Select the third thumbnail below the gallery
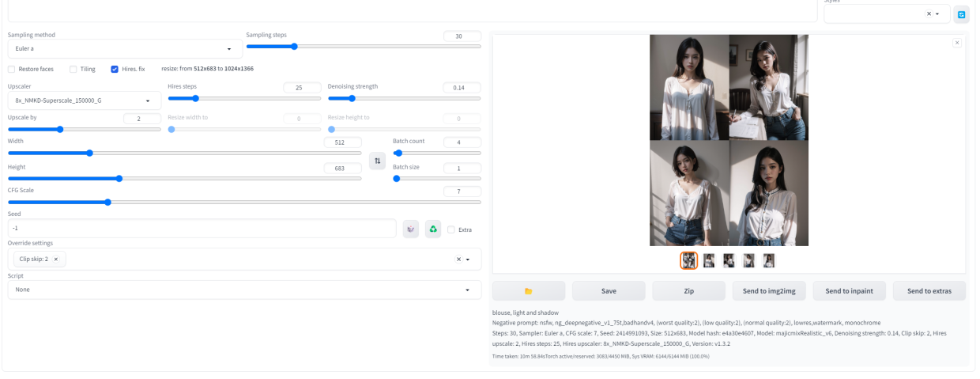The height and width of the screenshot is (379, 980). tap(729, 260)
